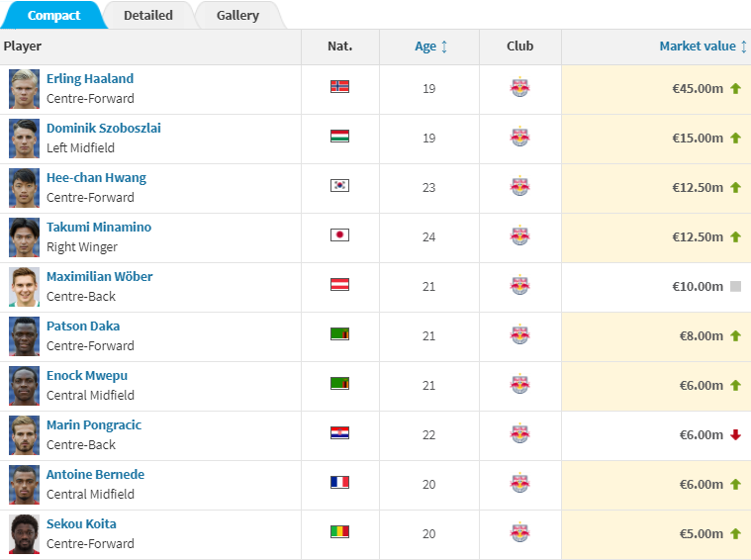Click the South Korea flag for Hwang
This screenshot has height=560, width=751.
[339, 186]
